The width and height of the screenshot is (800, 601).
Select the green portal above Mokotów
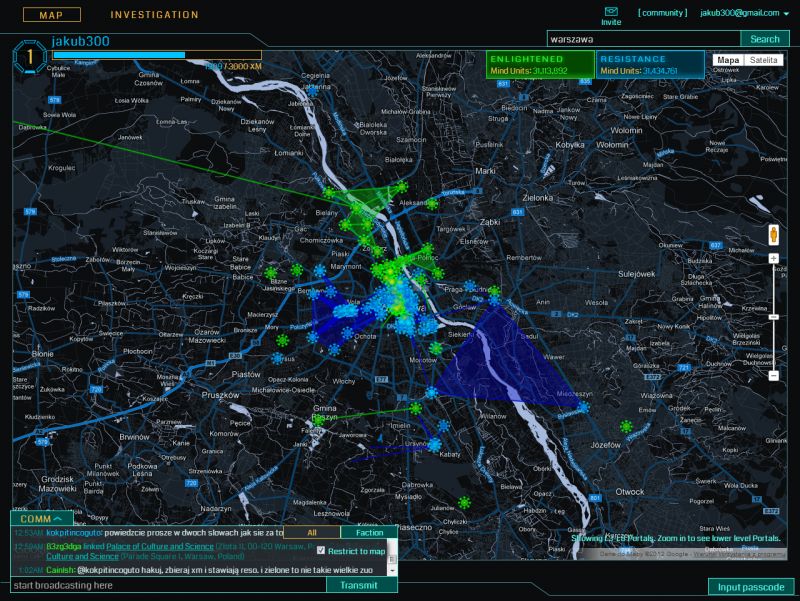[x=436, y=348]
